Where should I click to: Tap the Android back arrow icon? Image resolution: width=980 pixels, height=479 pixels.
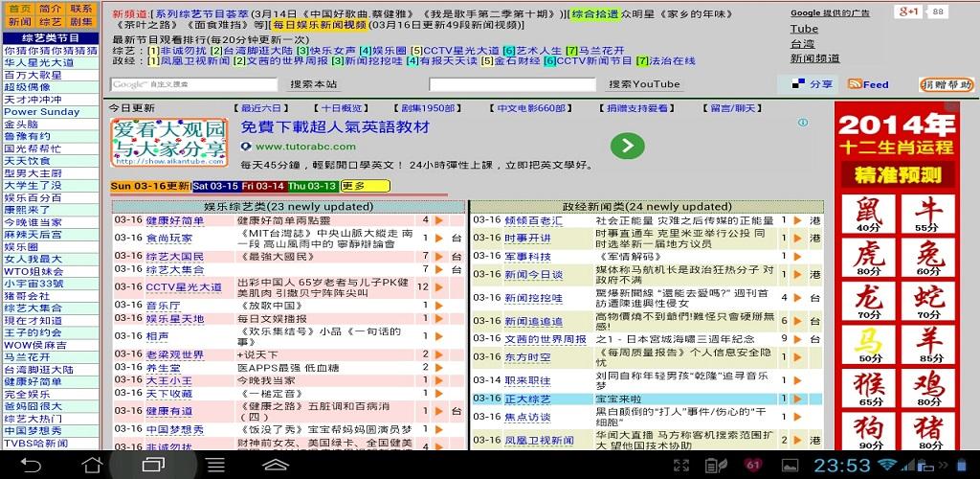(31, 465)
